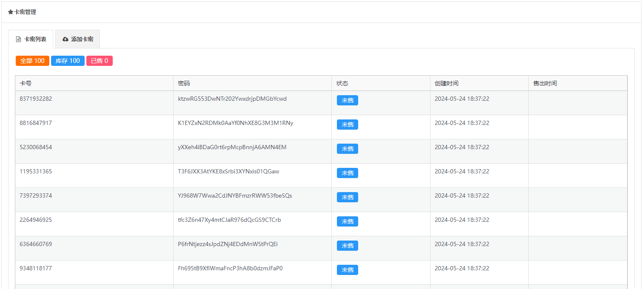Click 未售 status badge for card 8371932282
Screen dimensions: 644x289
[x=348, y=100]
